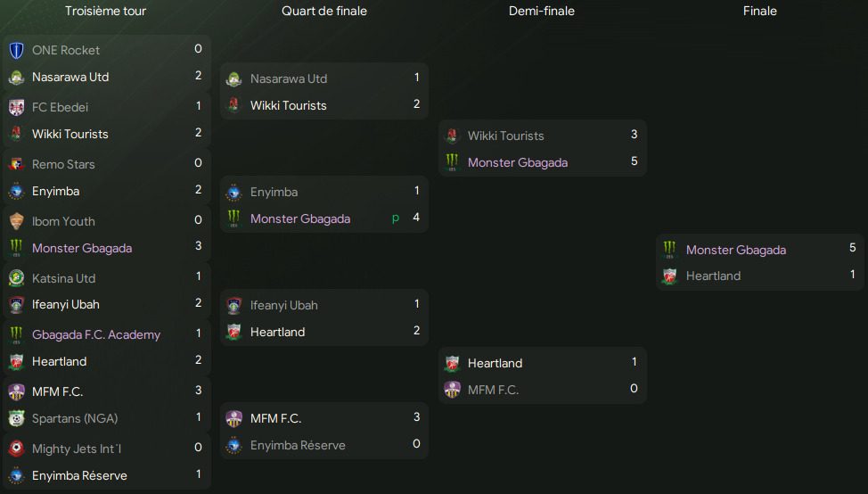Image resolution: width=868 pixels, height=494 pixels.
Task: Open the Enyimba vs Monster Gbagada penalty indicator
Action: coord(396,218)
